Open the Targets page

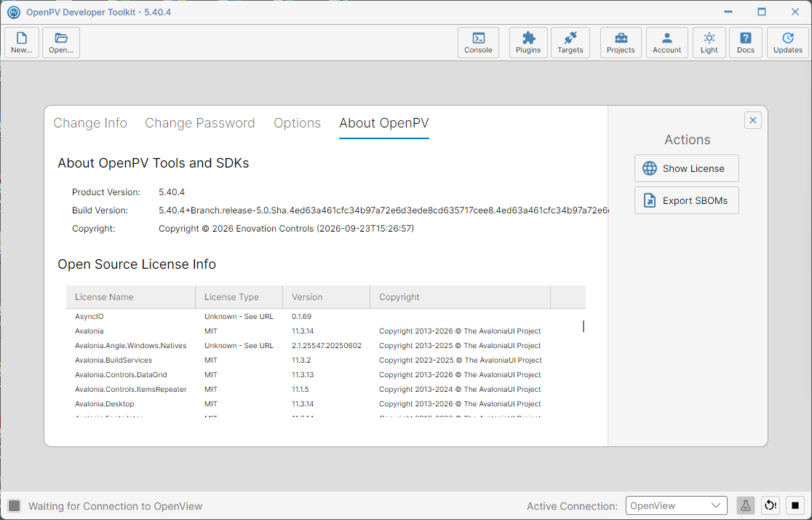pyautogui.click(x=570, y=42)
